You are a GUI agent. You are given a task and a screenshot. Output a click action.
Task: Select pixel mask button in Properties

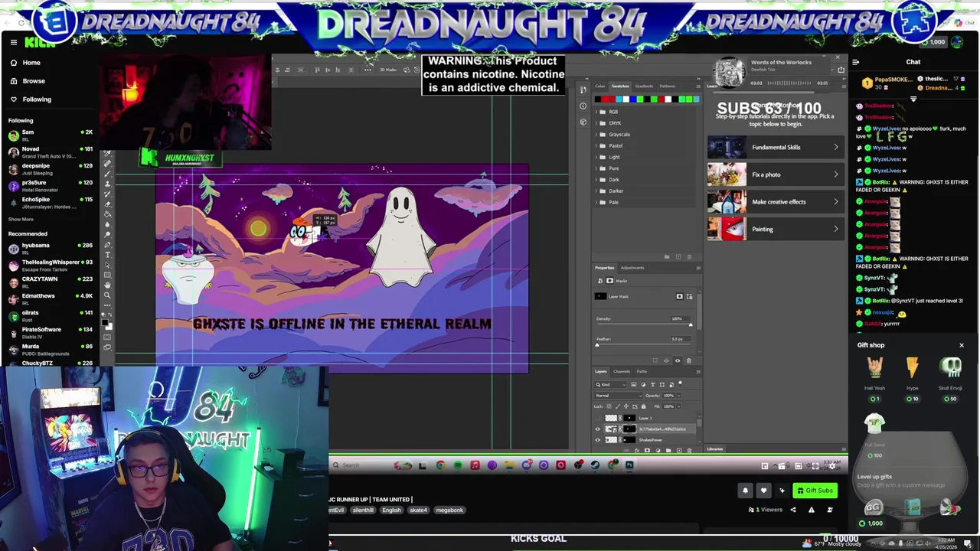[x=680, y=296]
